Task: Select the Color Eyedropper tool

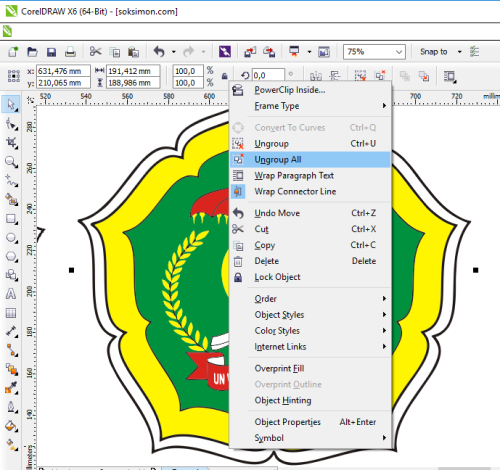Action: 11,388
